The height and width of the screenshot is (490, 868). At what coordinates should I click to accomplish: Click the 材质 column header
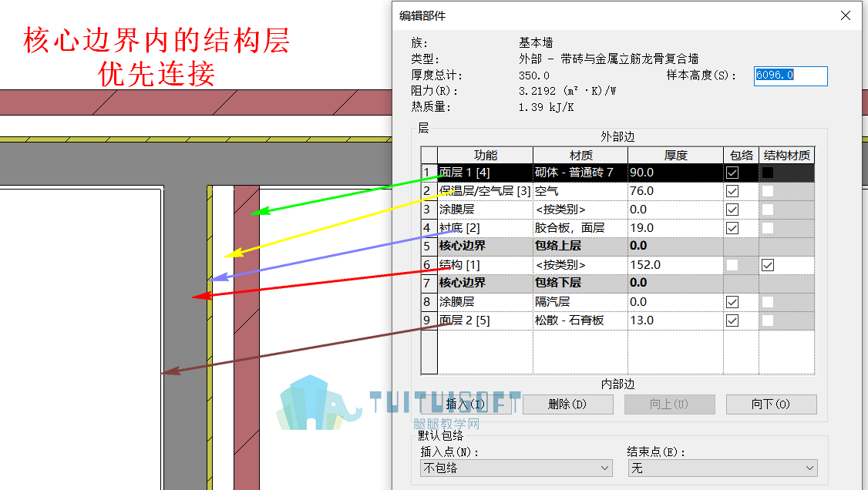580,156
